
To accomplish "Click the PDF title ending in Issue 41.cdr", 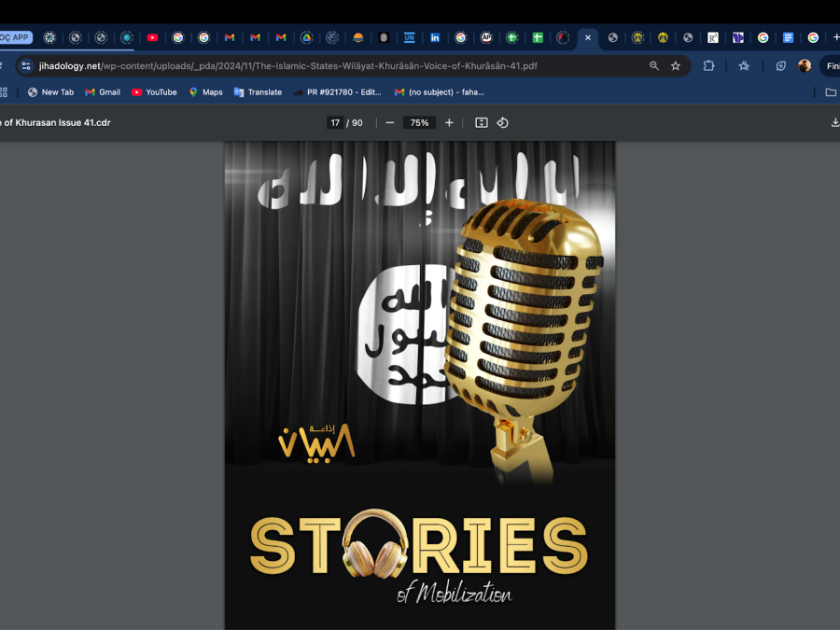I will [x=56, y=122].
